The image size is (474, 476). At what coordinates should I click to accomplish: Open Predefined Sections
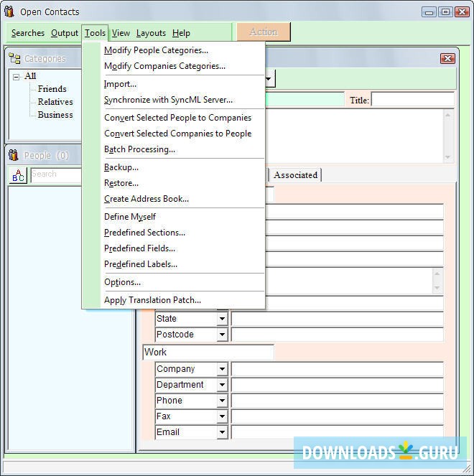[x=182, y=233]
